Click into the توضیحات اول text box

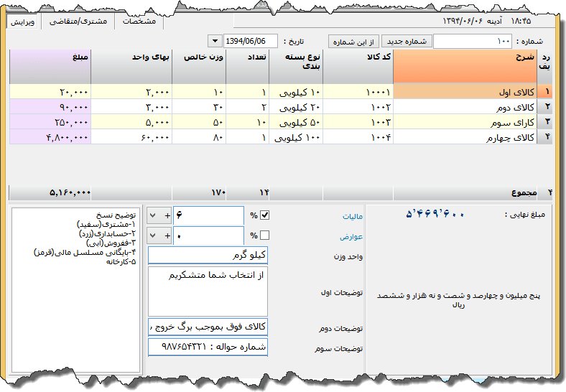coord(208,291)
